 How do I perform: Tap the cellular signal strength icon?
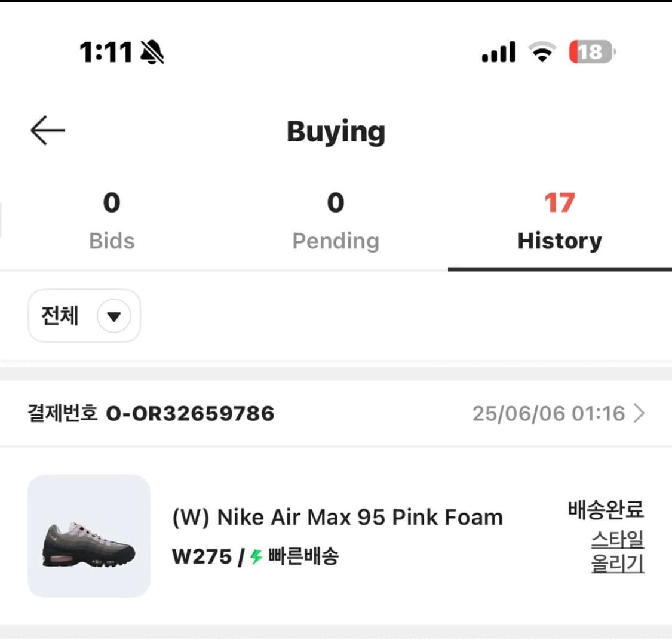(x=498, y=53)
